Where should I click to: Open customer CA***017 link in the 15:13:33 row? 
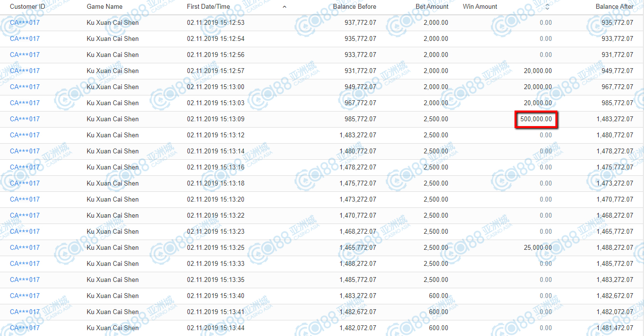tap(25, 263)
